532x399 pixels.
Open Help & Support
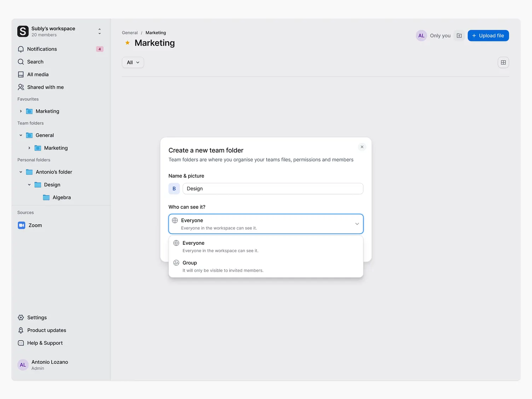[45, 343]
